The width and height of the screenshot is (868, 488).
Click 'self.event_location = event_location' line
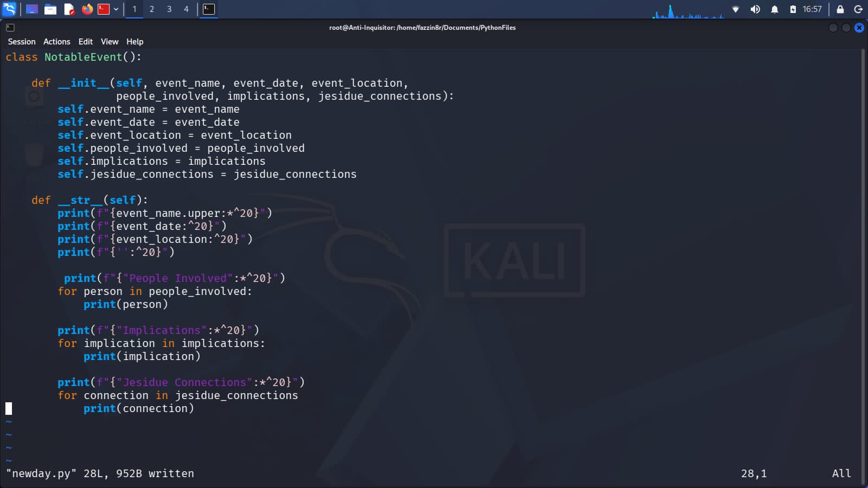[175, 135]
